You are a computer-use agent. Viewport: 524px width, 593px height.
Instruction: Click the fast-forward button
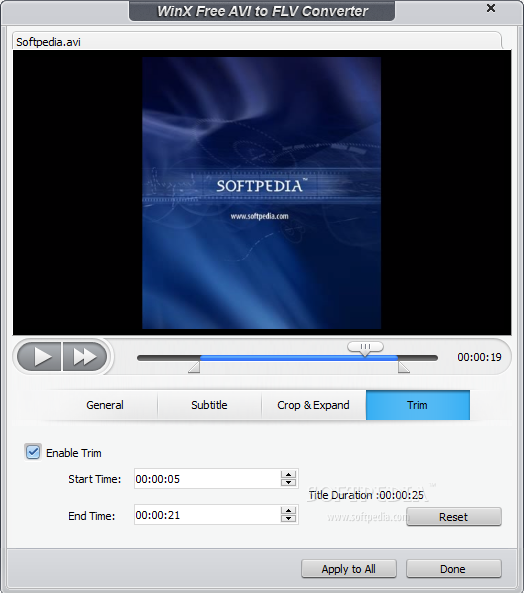85,357
